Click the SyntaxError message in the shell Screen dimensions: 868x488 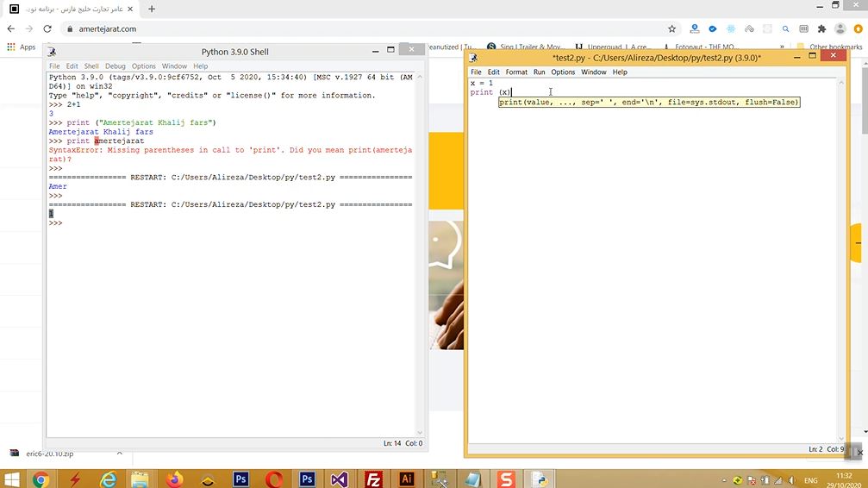click(x=230, y=154)
